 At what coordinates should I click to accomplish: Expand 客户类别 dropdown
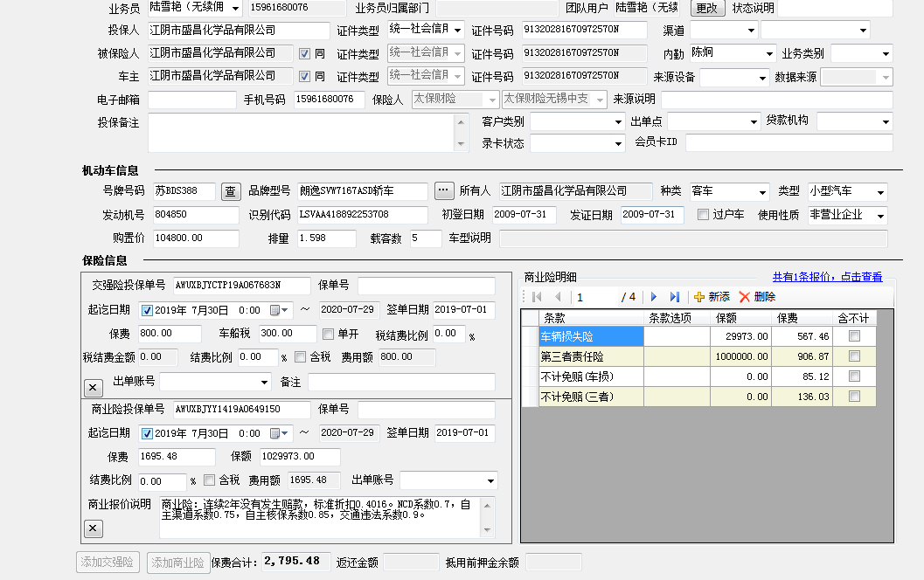coord(618,122)
